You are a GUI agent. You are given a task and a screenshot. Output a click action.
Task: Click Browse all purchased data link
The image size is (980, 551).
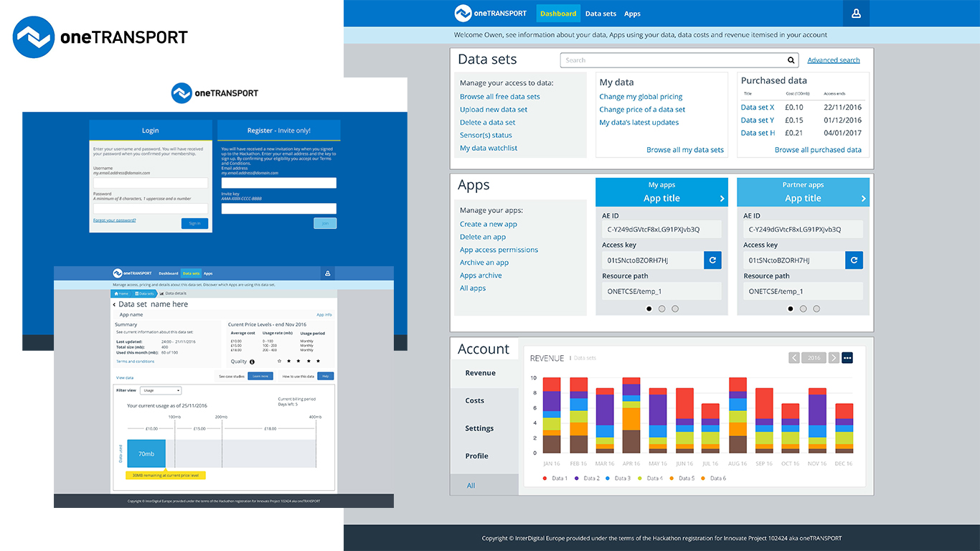tap(818, 150)
